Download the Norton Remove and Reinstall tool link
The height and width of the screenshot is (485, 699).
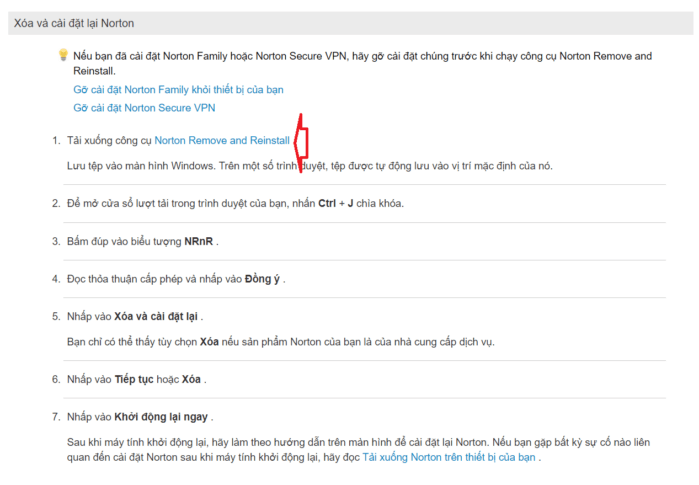[x=222, y=140]
